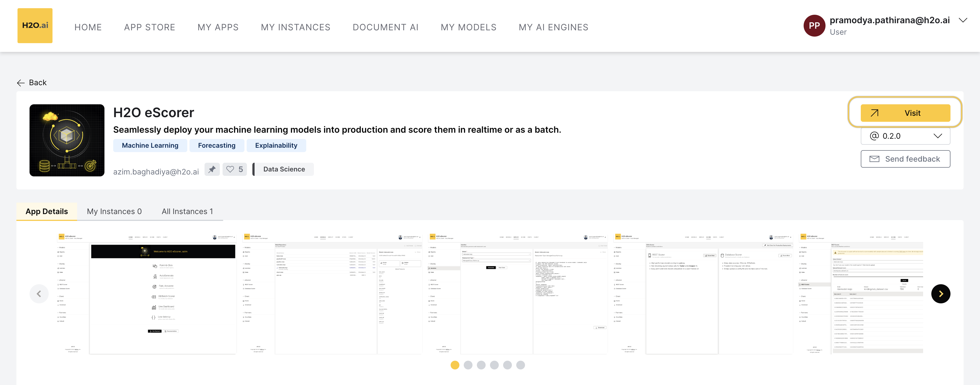Click the Back arrow icon
Image resolution: width=980 pixels, height=385 pixels.
[21, 83]
